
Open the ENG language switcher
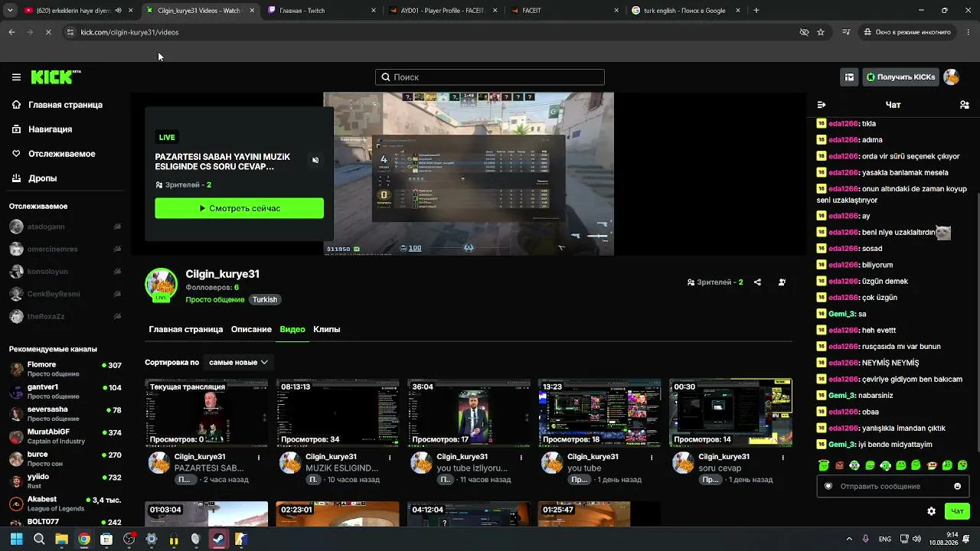pos(885,539)
